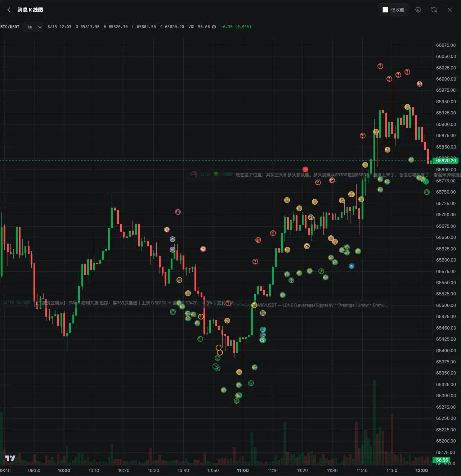Open the topmost red-ringed marker above 66025

pyautogui.click(x=380, y=66)
